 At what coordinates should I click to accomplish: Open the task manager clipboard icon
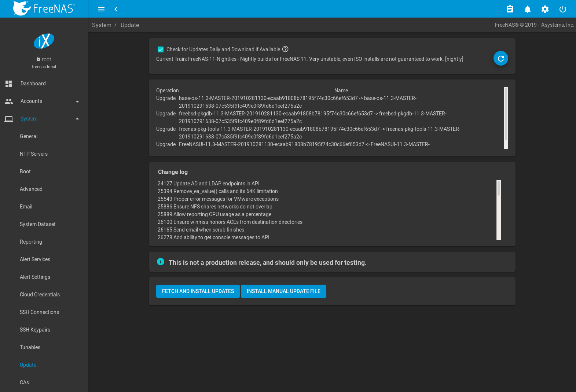[x=510, y=9]
